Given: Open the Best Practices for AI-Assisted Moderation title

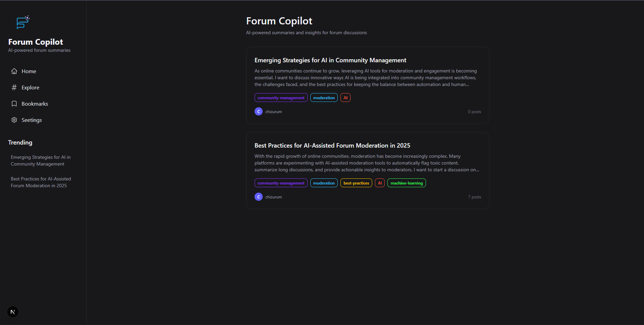Looking at the screenshot, I should coord(332,146).
